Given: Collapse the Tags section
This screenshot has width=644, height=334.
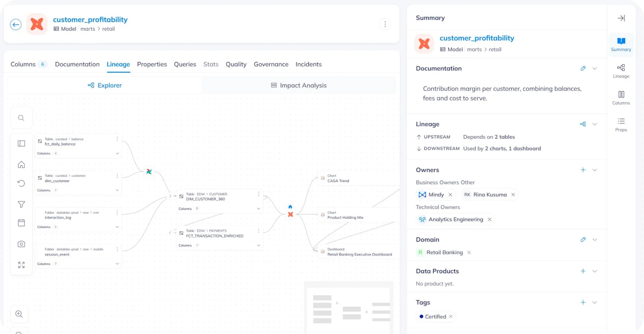Looking at the screenshot, I should coord(595,303).
